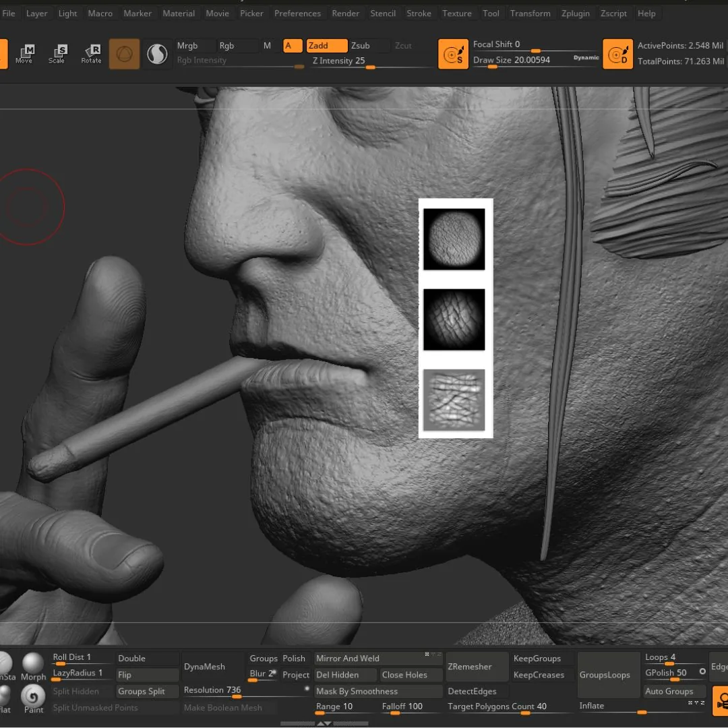The width and height of the screenshot is (728, 728).
Task: Click the orange brush size S icon
Action: (453, 54)
